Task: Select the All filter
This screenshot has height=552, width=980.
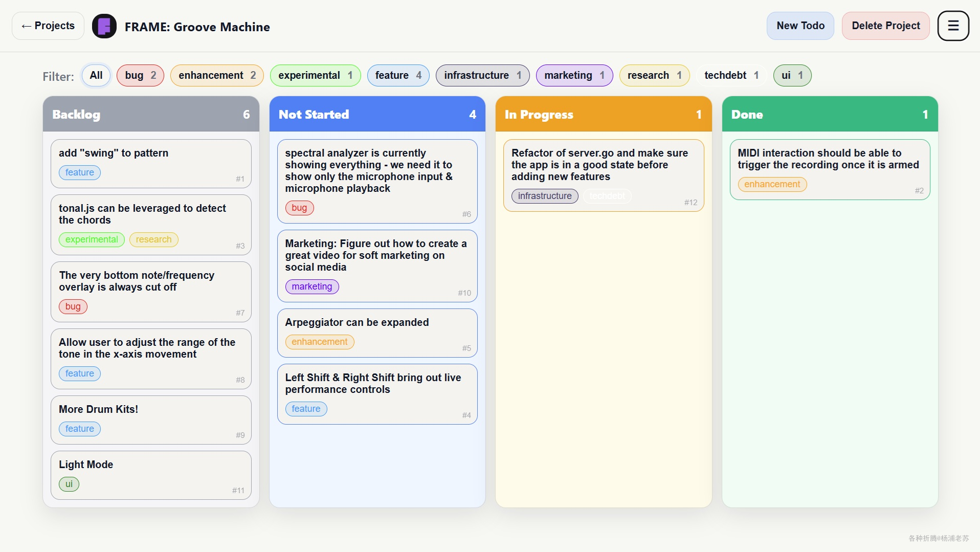Action: point(96,75)
